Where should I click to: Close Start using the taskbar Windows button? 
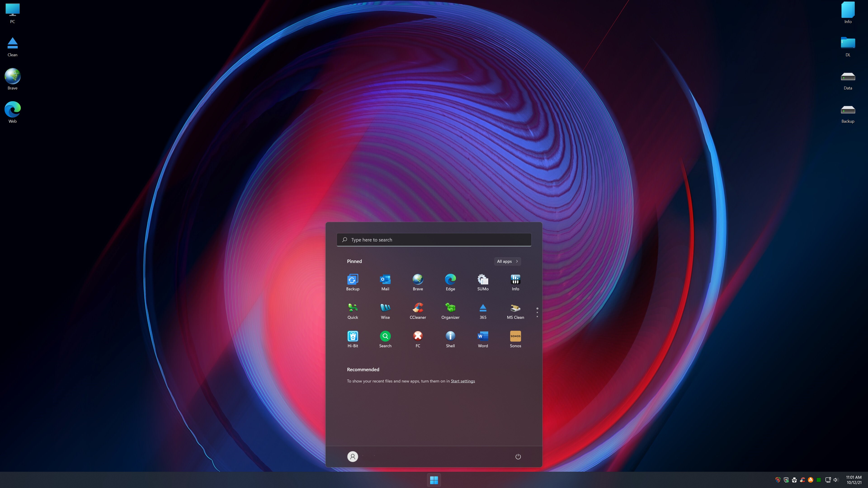coord(434,480)
